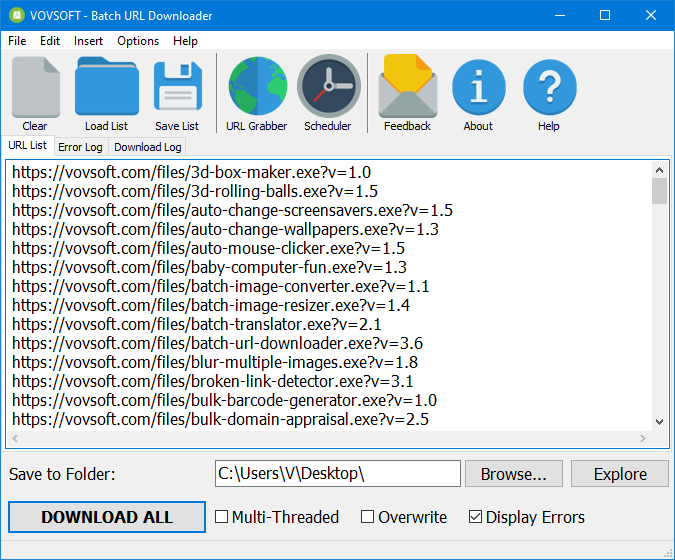The width and height of the screenshot is (675, 560).
Task: Switch to the Error Log tab
Action: coord(81,147)
